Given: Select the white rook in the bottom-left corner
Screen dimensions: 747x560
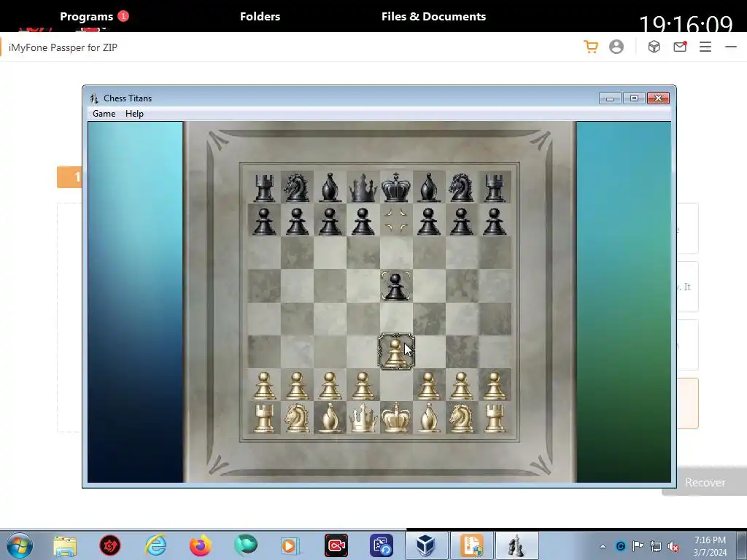Looking at the screenshot, I should tap(264, 418).
